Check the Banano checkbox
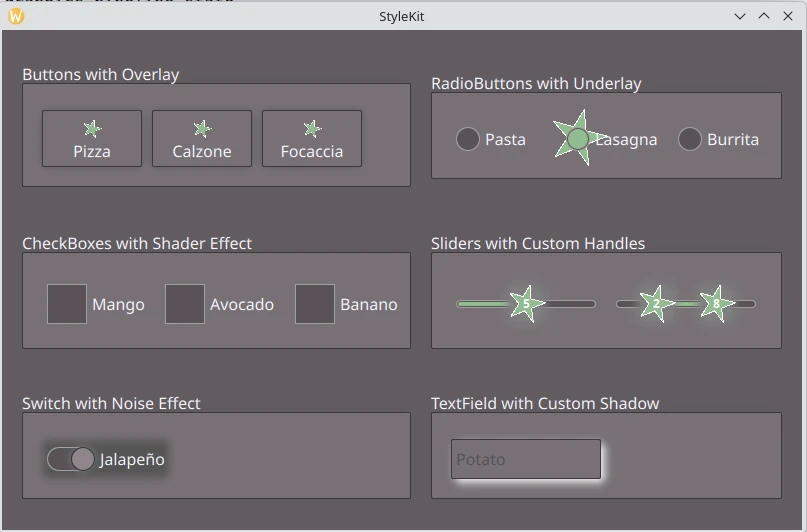The height and width of the screenshot is (532, 807). pos(315,304)
